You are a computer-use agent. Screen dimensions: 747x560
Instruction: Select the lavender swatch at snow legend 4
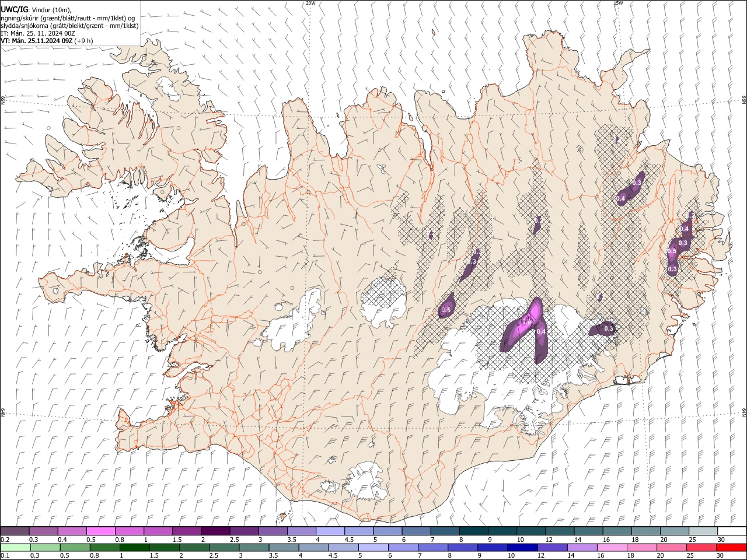(330, 531)
